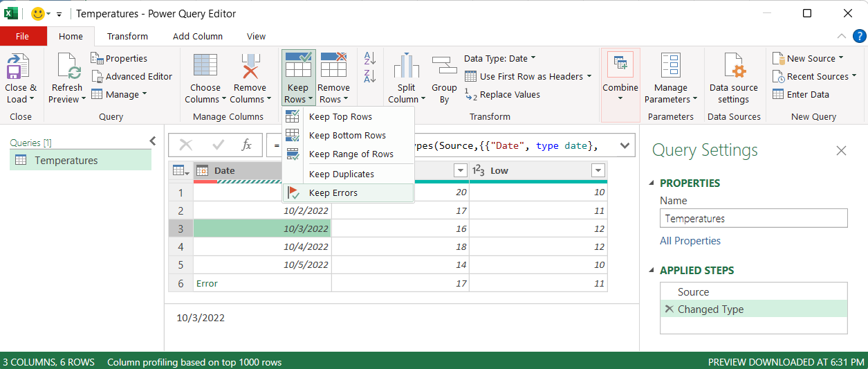
Task: Cancel formula edit with the X icon
Action: pos(186,145)
